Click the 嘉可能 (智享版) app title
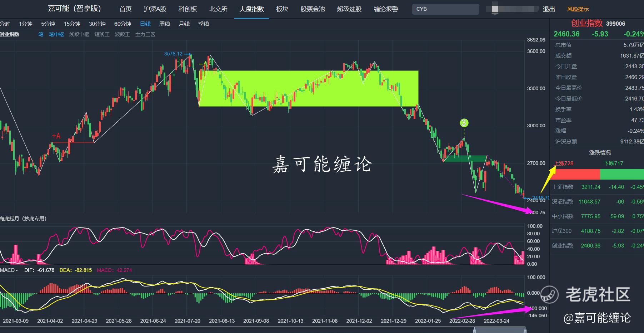This screenshot has height=333, width=644. 74,9
